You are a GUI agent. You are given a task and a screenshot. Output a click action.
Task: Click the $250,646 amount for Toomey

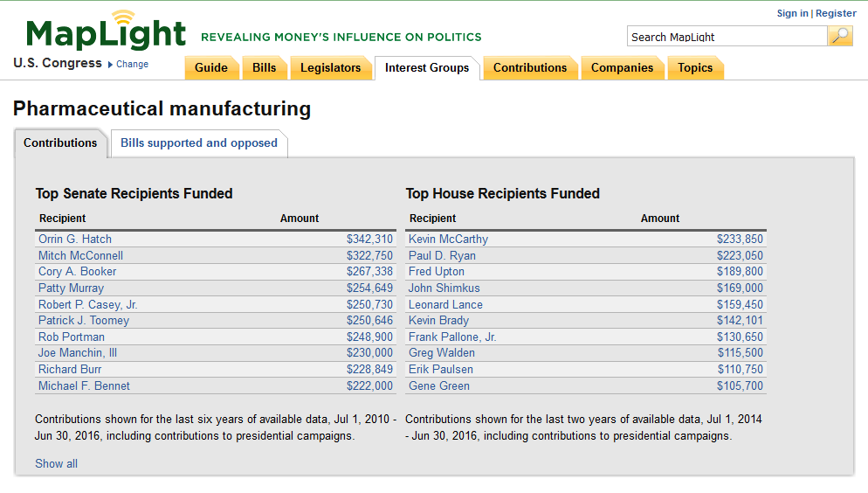tap(369, 320)
